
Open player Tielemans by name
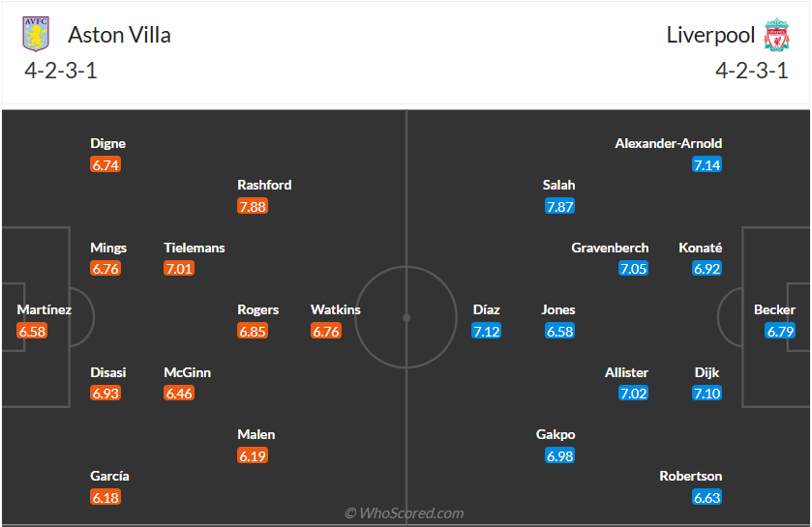point(194,248)
